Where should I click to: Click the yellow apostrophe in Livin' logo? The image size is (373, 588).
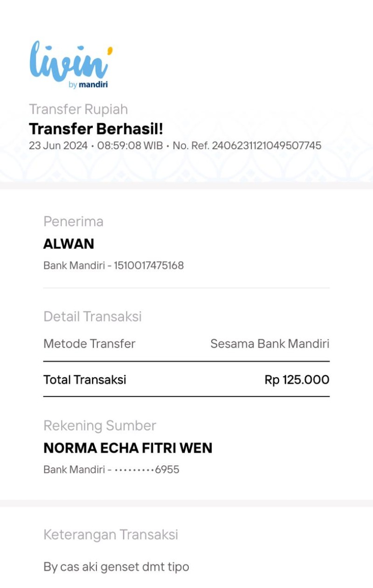pyautogui.click(x=110, y=50)
